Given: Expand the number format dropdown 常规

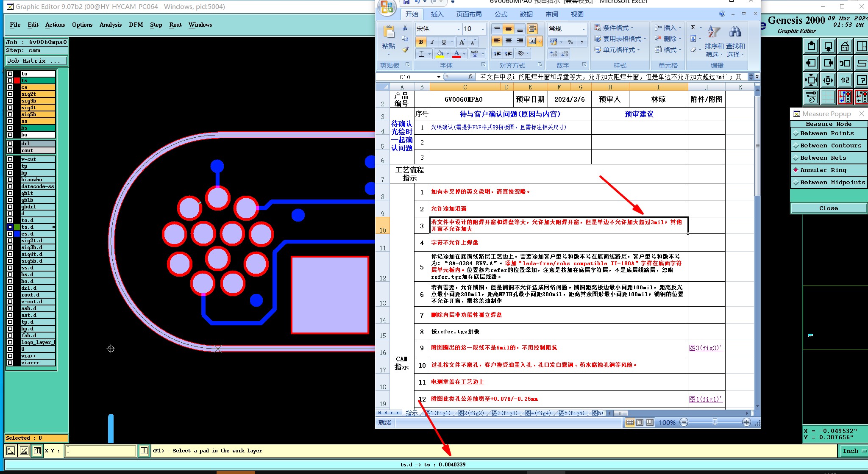Looking at the screenshot, I should [x=584, y=29].
